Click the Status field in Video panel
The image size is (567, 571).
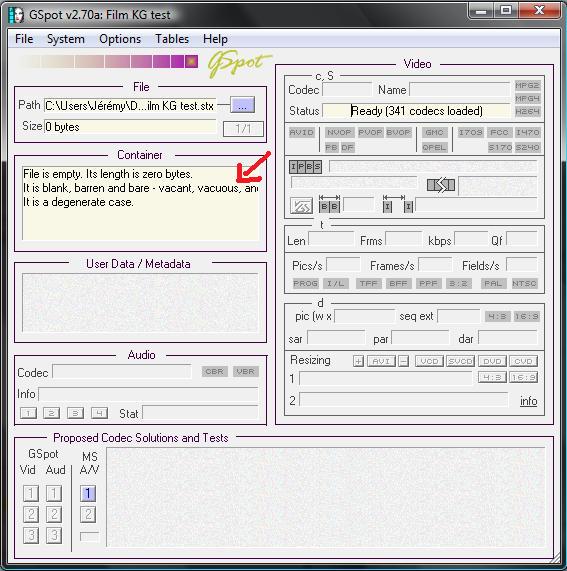[416, 111]
